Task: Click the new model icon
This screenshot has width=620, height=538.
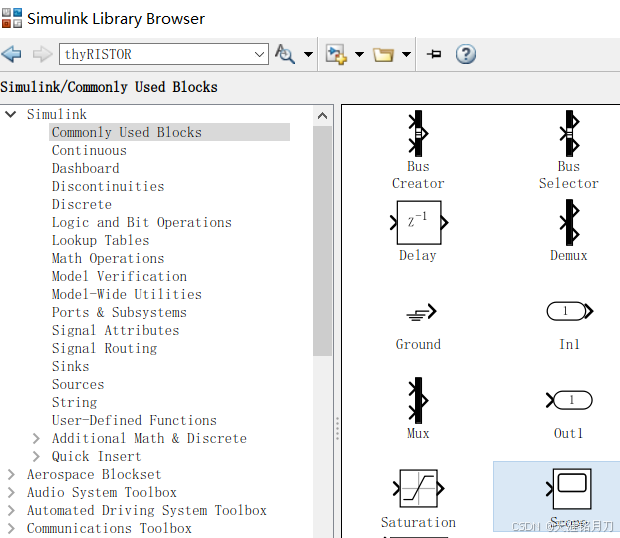Action: click(x=336, y=54)
